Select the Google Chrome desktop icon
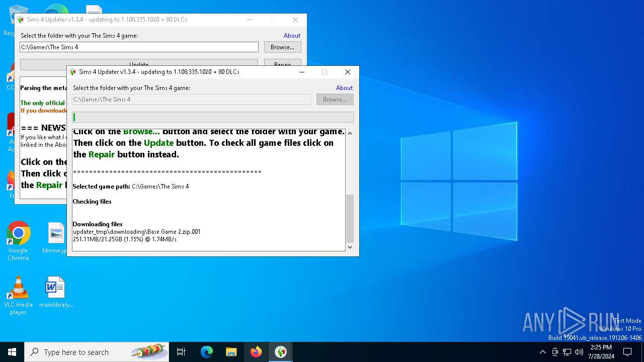Viewport: 644px width, 362px height. tap(18, 241)
